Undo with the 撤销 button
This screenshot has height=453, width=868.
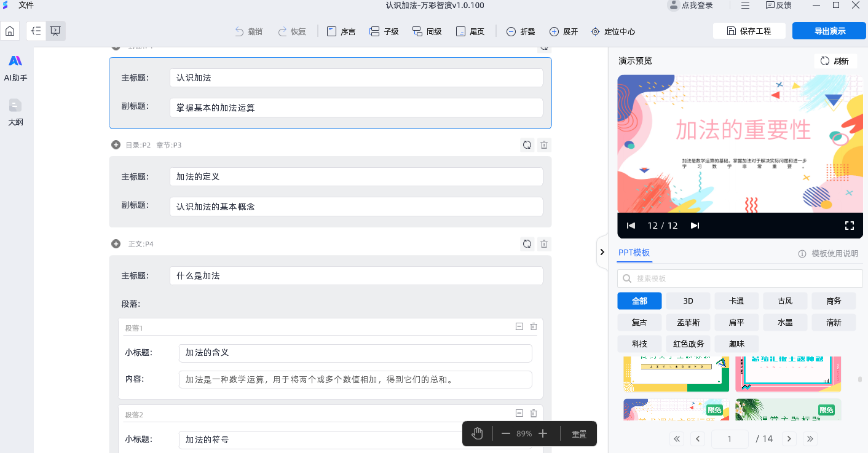click(x=248, y=31)
